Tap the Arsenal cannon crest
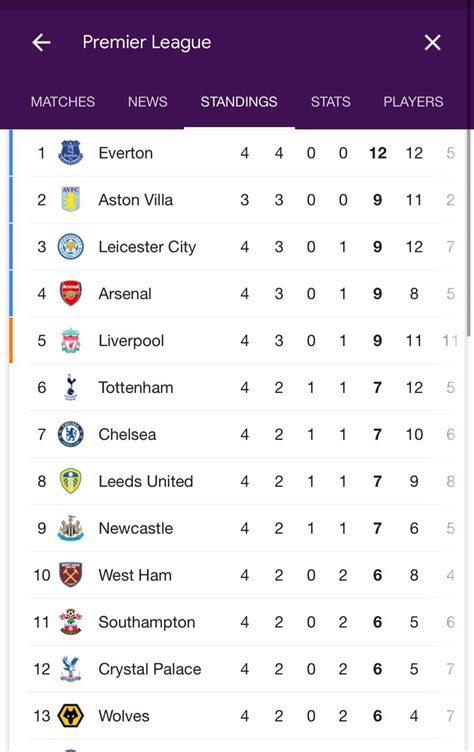Viewport: 474px width, 752px height. [71, 294]
